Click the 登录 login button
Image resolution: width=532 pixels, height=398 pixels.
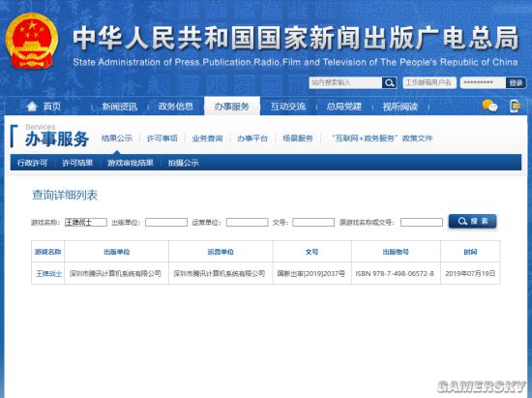point(516,82)
